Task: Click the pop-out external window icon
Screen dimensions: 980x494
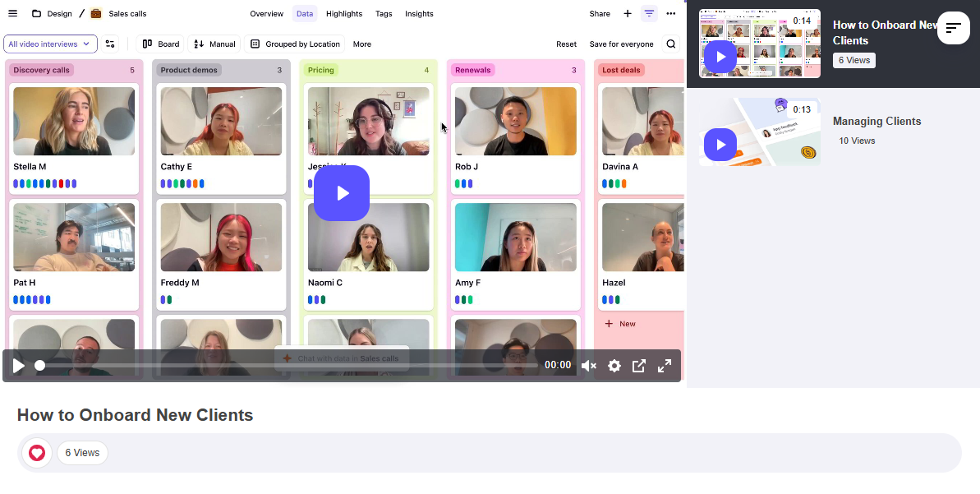Action: pyautogui.click(x=639, y=366)
